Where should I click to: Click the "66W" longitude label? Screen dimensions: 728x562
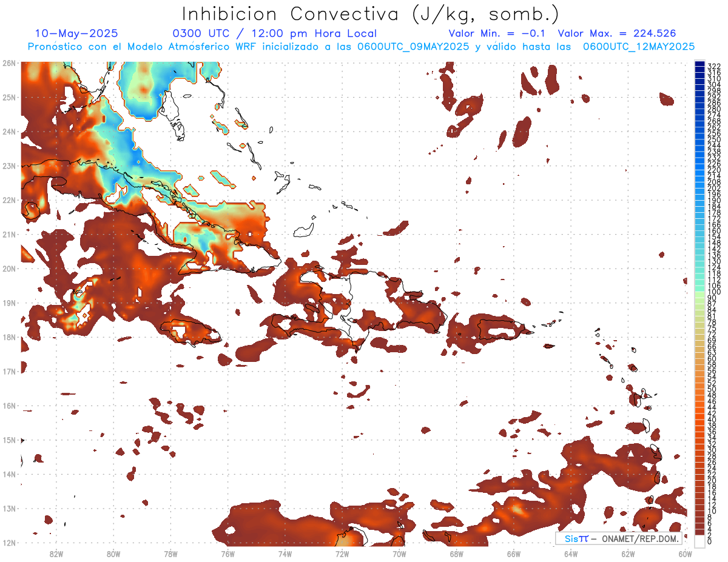click(x=514, y=554)
